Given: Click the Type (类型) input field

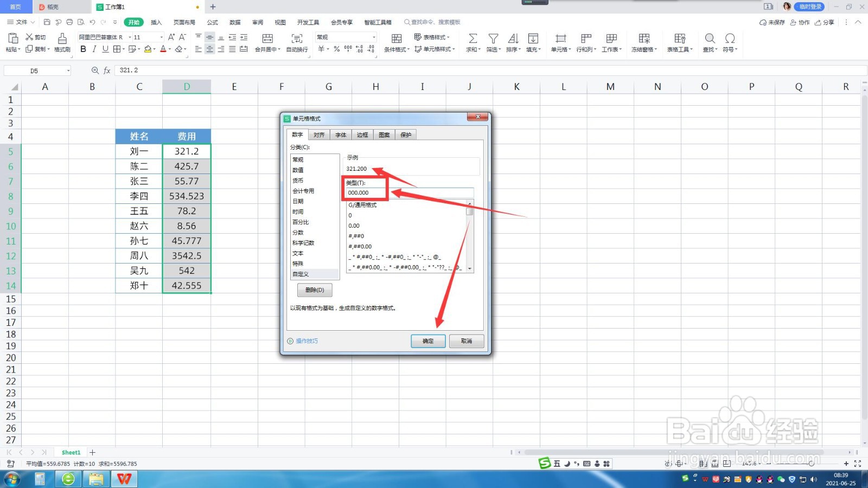Looking at the screenshot, I should coord(410,193).
